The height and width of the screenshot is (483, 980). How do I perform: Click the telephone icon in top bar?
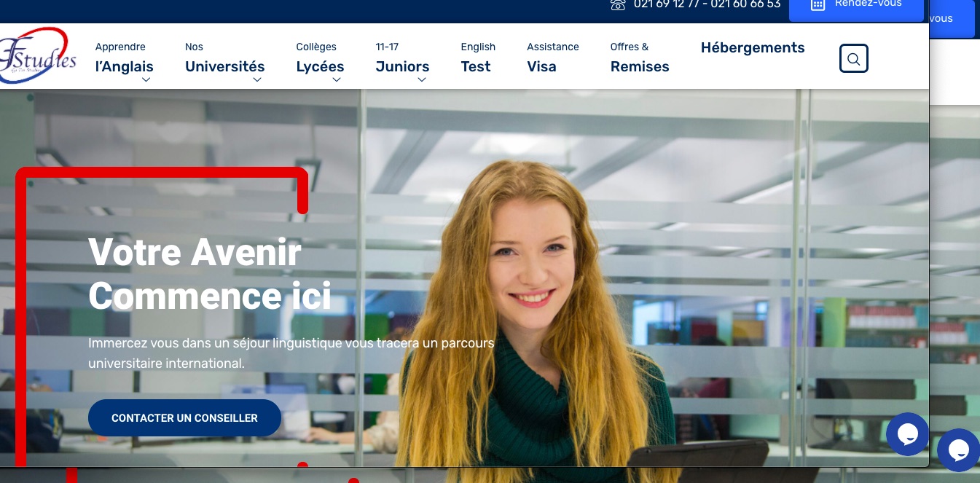[618, 4]
